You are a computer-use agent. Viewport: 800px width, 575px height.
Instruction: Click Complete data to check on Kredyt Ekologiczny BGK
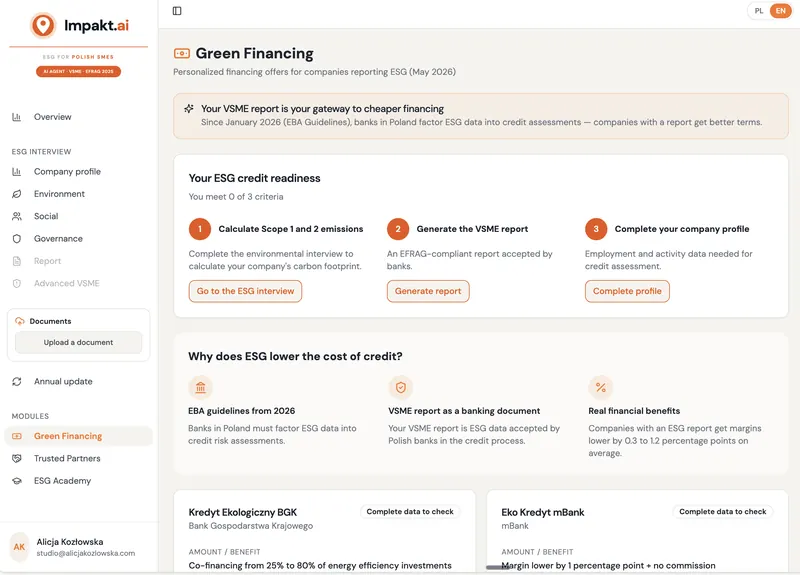pos(410,512)
